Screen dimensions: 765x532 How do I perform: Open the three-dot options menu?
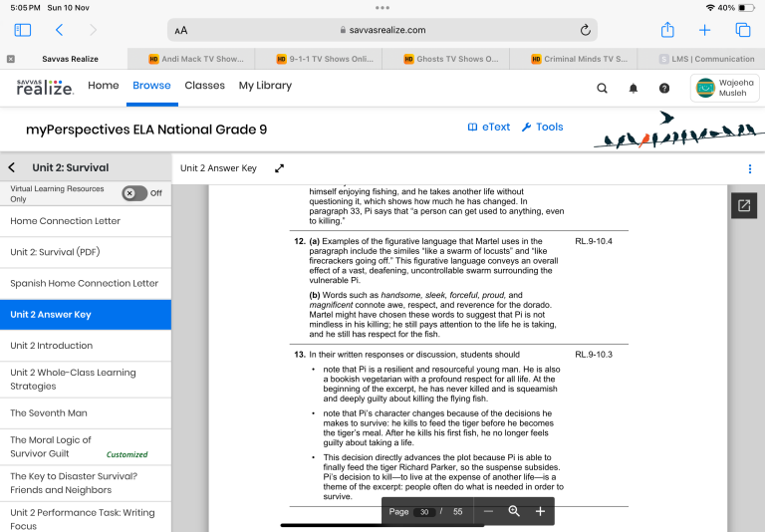(x=750, y=168)
